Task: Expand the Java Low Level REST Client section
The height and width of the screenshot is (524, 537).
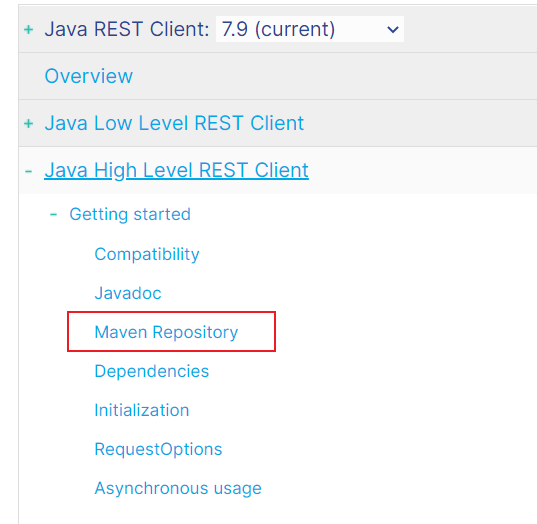Action: [29, 123]
